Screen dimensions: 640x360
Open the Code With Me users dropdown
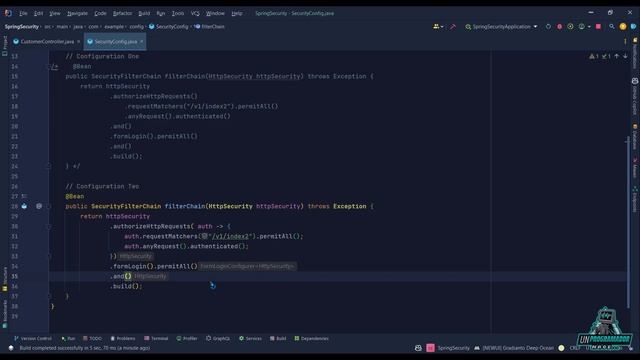438,27
